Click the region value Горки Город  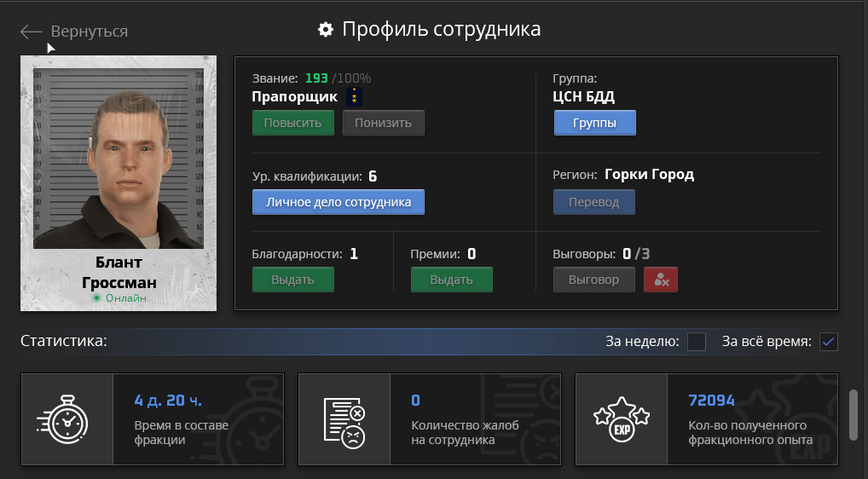[x=649, y=175]
